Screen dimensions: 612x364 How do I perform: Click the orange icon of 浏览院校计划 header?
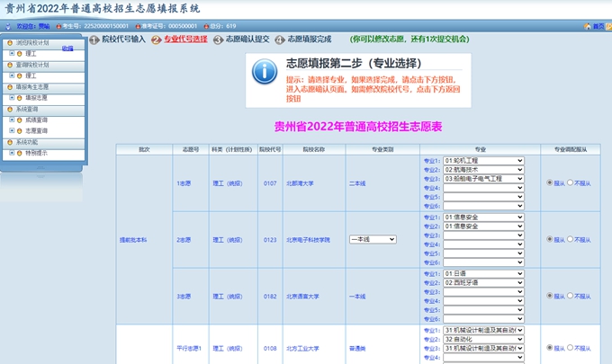(10, 43)
